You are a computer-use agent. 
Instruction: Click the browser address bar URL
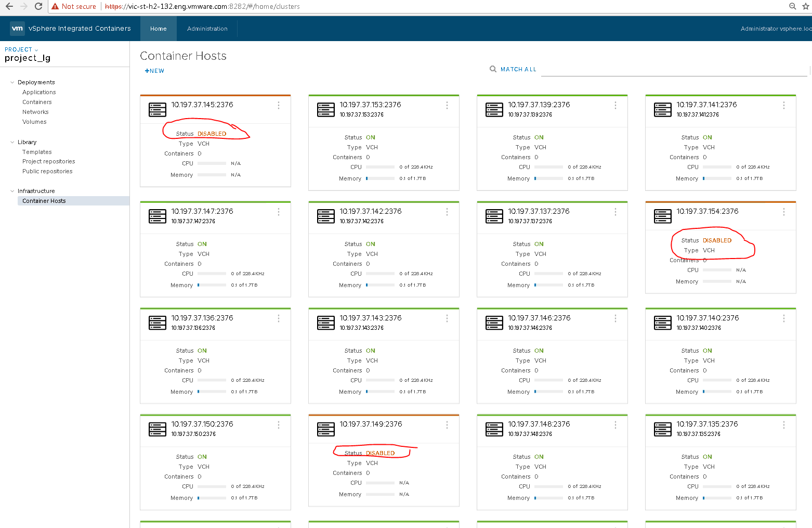202,6
